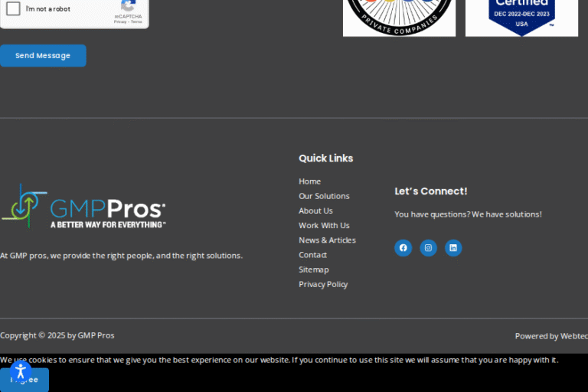Open the Facebook social icon
The image size is (588, 392).
tap(403, 248)
